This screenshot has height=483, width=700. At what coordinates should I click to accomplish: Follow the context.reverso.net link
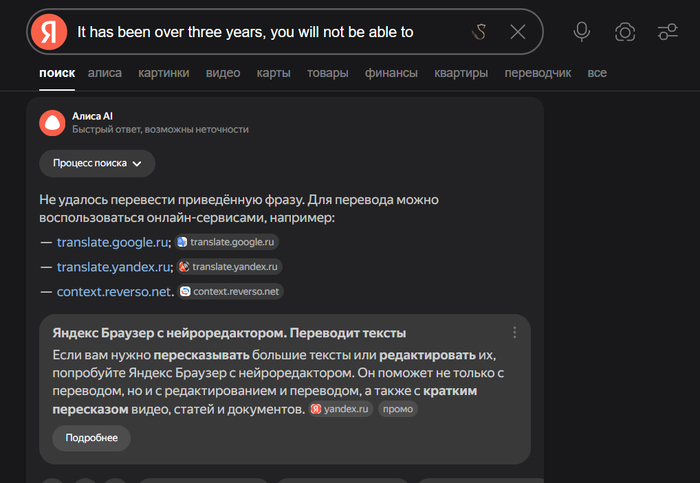click(115, 292)
